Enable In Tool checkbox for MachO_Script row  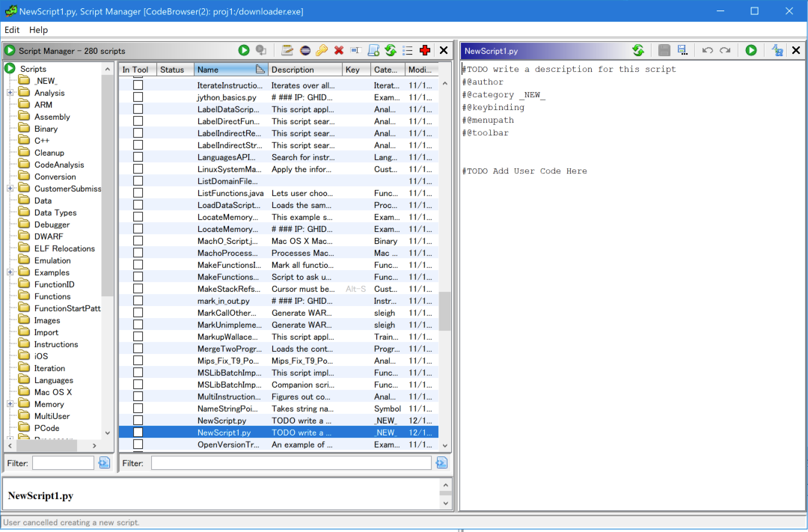tap(138, 241)
